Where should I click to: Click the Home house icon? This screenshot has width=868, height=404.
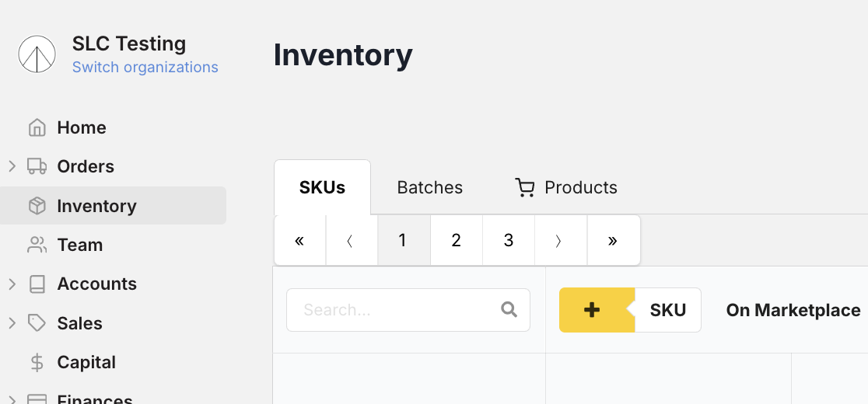click(37, 127)
